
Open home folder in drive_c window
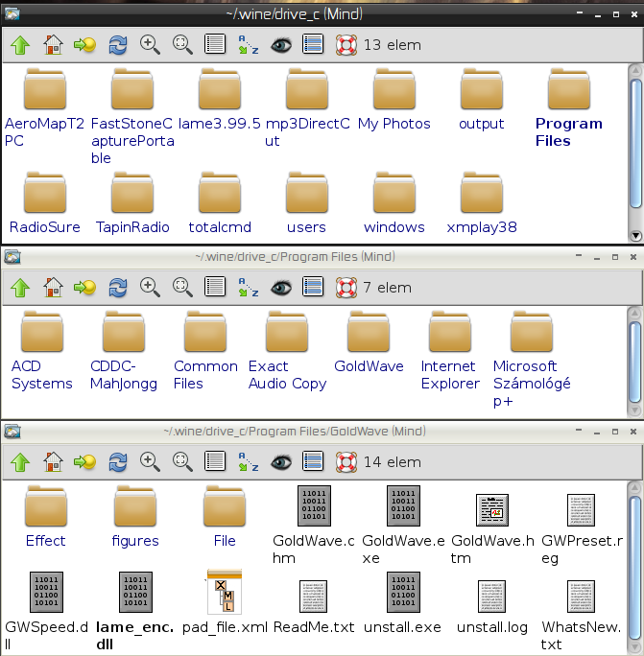pos(53,45)
